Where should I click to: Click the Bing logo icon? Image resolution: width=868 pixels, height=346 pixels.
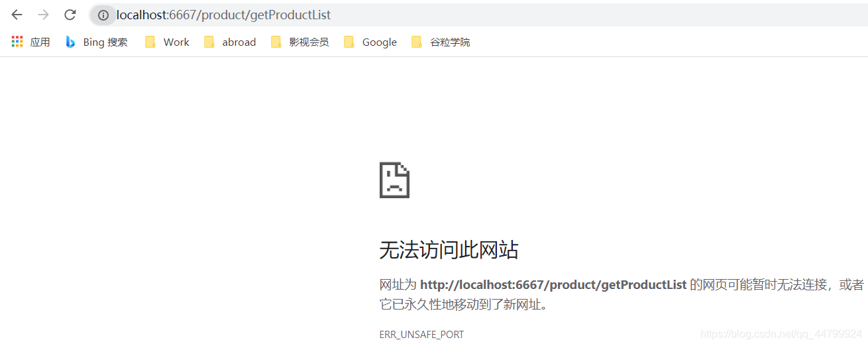pyautogui.click(x=70, y=42)
